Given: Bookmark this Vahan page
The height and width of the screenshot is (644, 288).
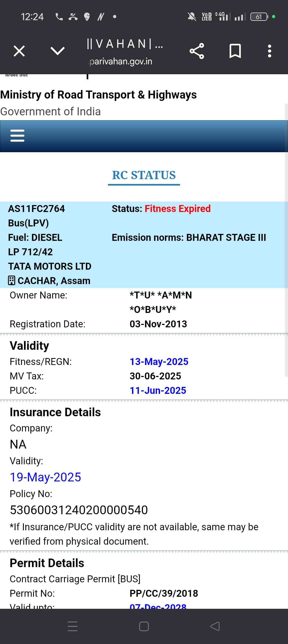Looking at the screenshot, I should 235,51.
